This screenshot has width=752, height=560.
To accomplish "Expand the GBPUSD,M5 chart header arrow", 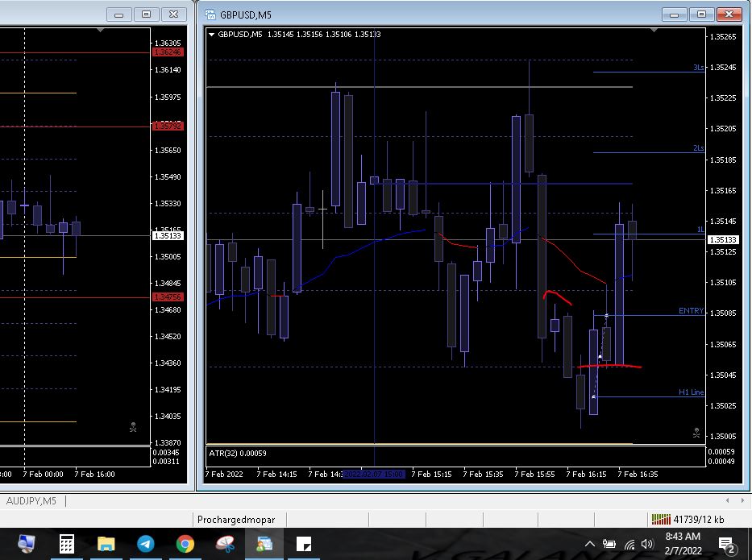I will (211, 34).
